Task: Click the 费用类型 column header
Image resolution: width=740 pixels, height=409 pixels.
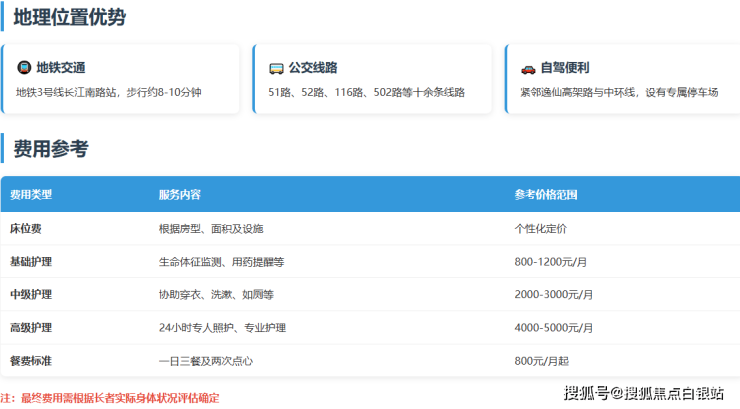Action: point(31,194)
